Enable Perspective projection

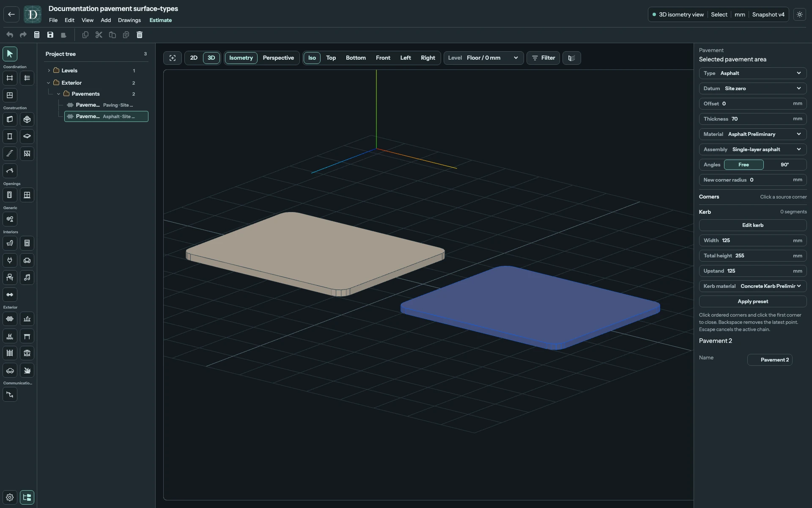pos(278,58)
